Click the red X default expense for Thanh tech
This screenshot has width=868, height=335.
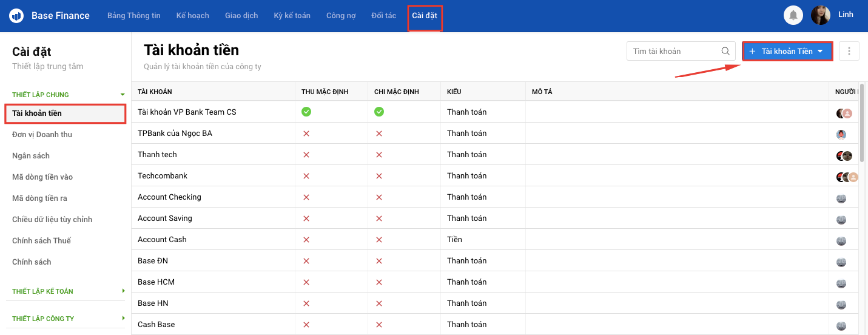pos(379,155)
